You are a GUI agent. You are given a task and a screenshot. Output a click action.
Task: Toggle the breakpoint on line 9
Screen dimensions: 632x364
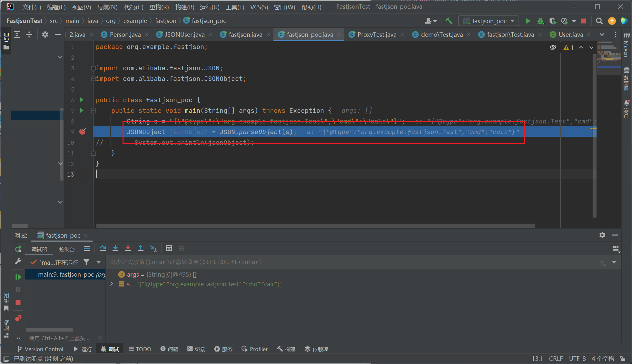point(83,132)
